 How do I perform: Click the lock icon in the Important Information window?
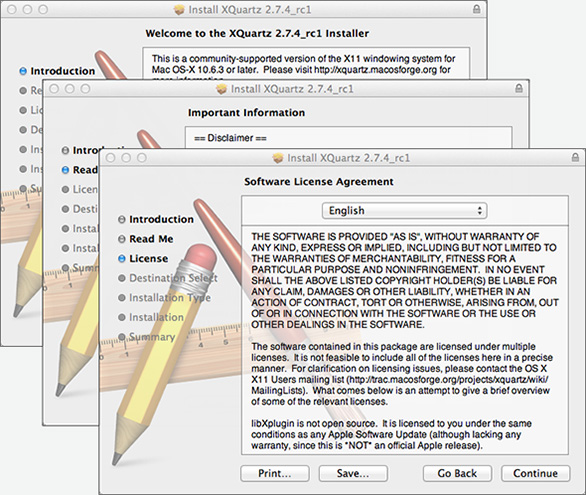tap(519, 89)
